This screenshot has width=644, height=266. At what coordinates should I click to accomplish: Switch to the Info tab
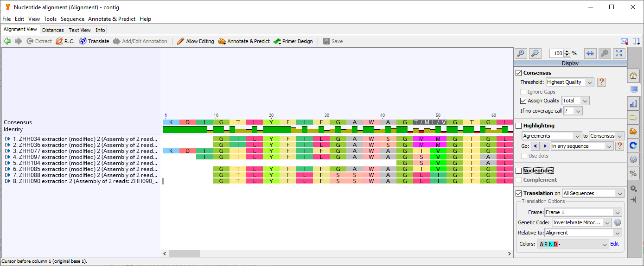(x=100, y=30)
